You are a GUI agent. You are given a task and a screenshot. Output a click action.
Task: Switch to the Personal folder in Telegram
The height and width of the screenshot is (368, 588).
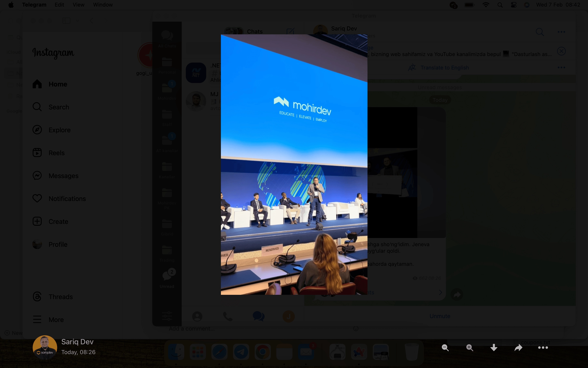coord(167,65)
